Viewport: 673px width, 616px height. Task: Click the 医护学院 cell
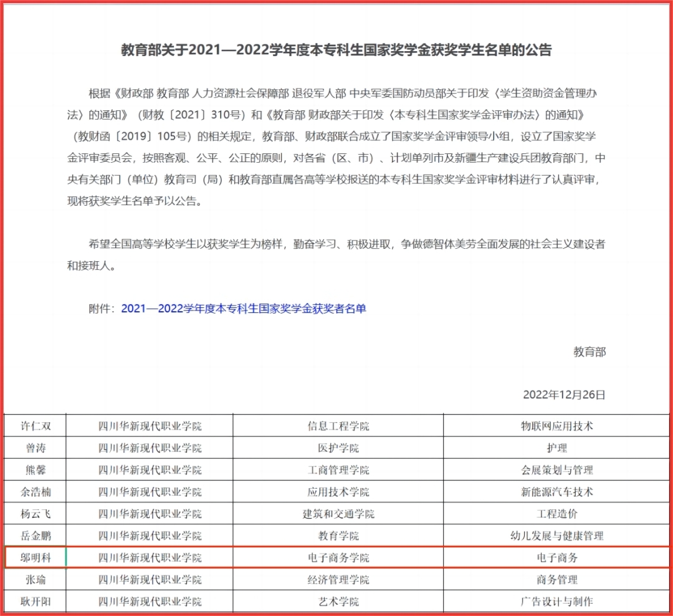338,448
